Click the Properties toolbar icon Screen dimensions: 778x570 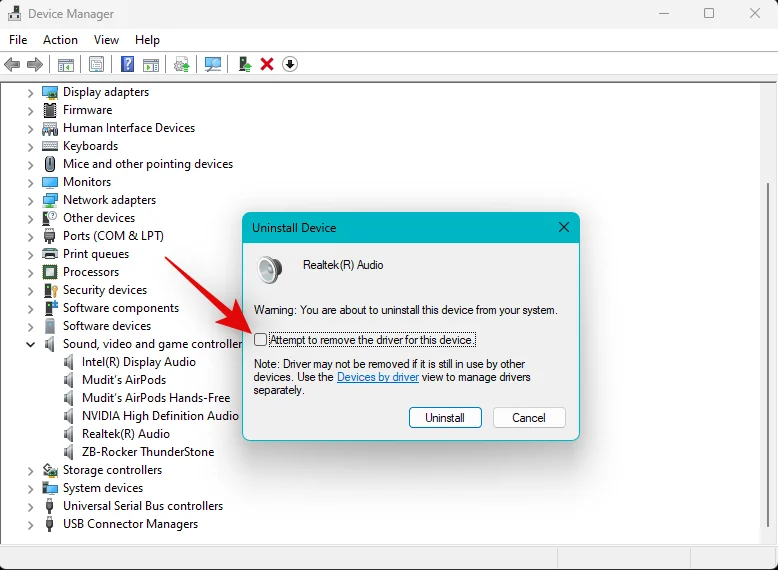pyautogui.click(x=96, y=64)
